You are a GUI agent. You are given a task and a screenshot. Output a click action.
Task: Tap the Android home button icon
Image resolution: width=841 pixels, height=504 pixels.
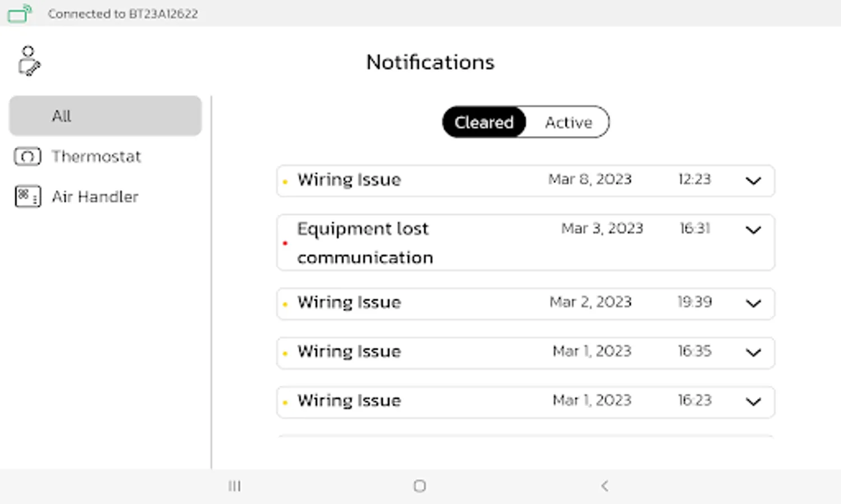420,486
